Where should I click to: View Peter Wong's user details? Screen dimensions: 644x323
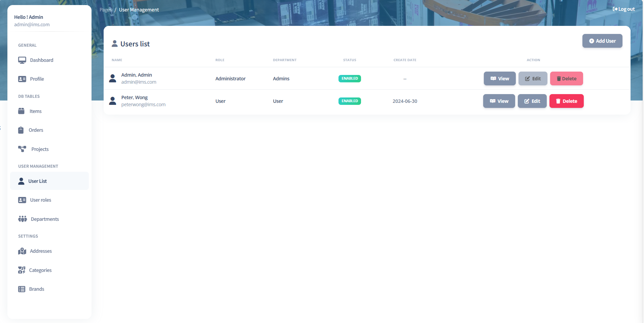[x=499, y=101]
